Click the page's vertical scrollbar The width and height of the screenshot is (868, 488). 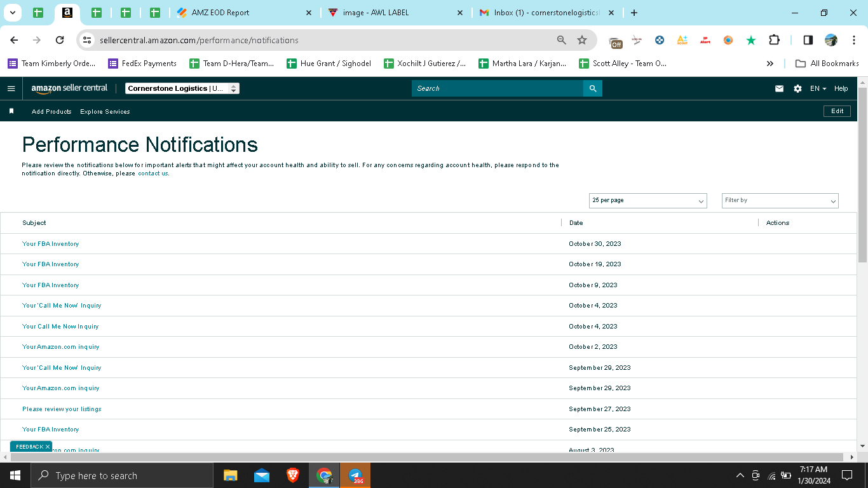tap(862, 175)
